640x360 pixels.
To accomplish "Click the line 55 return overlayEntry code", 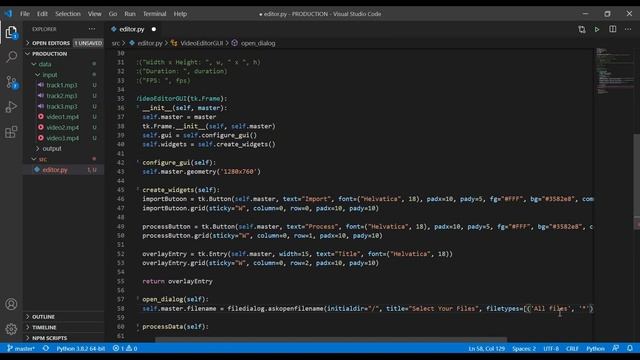I will (x=178, y=281).
